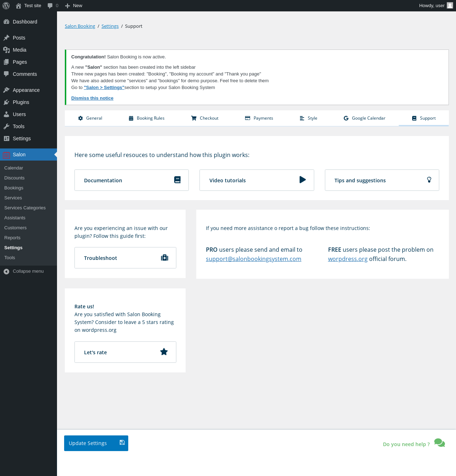The image size is (456, 476).
Task: Click the Tips lightbulb icon
Action: point(429,180)
